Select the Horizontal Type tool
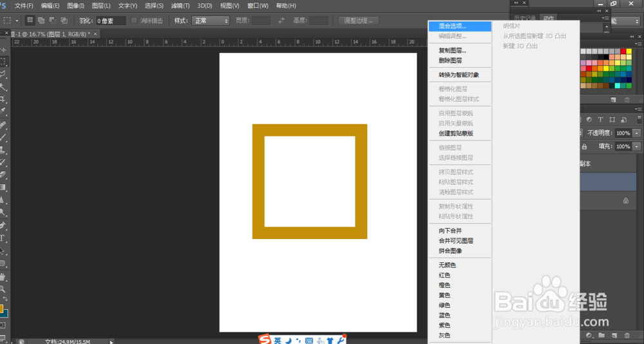This screenshot has height=344, width=644. coord(3,238)
